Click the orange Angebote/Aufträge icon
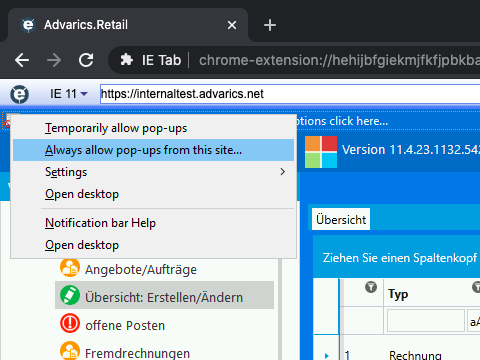 [70, 268]
